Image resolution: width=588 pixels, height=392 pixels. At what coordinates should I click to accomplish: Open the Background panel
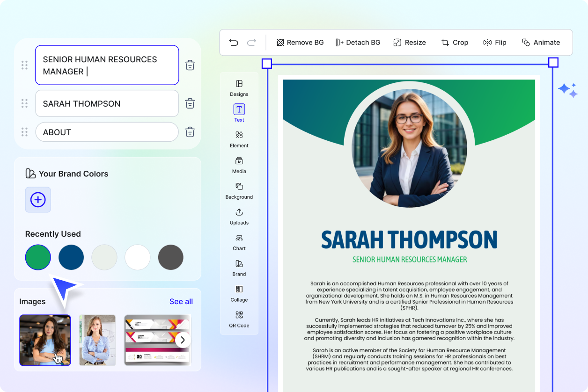(x=239, y=192)
